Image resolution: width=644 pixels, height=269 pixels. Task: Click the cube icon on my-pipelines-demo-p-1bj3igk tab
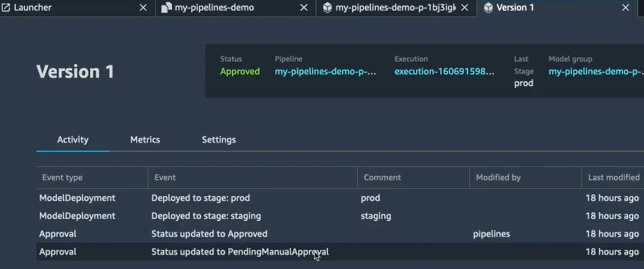[x=327, y=8]
